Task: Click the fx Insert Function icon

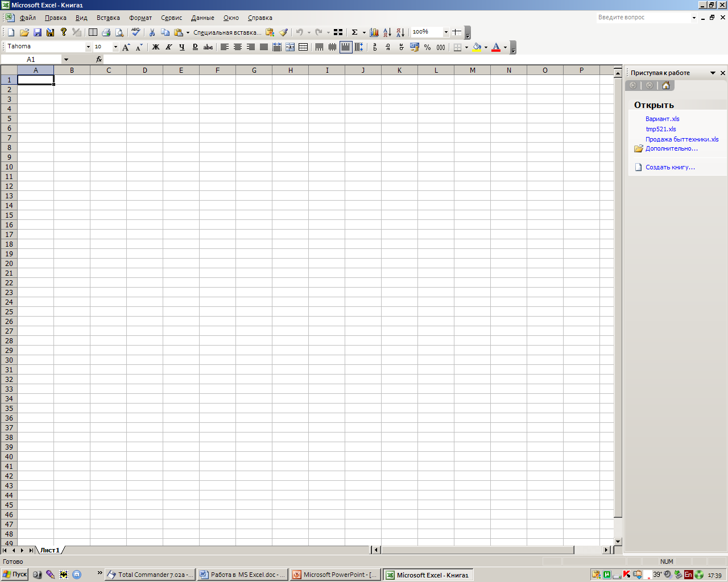Action: (x=99, y=59)
